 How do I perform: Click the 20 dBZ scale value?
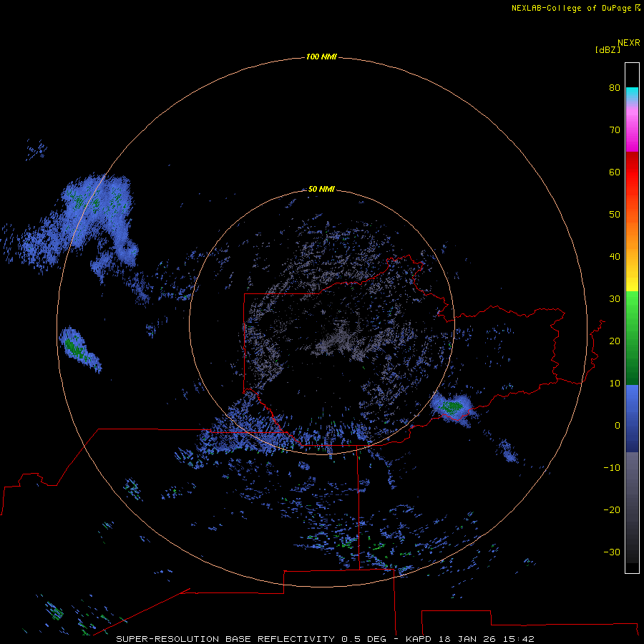pos(615,341)
